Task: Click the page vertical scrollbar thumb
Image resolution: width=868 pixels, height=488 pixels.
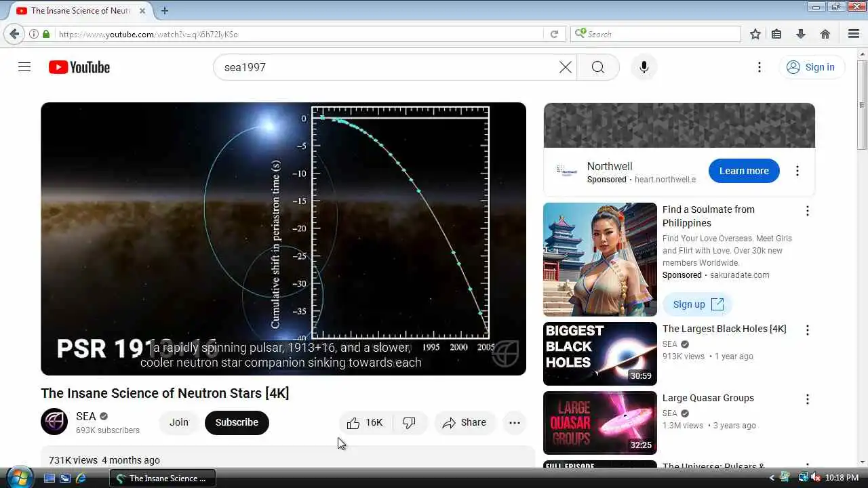Action: pyautogui.click(x=862, y=105)
